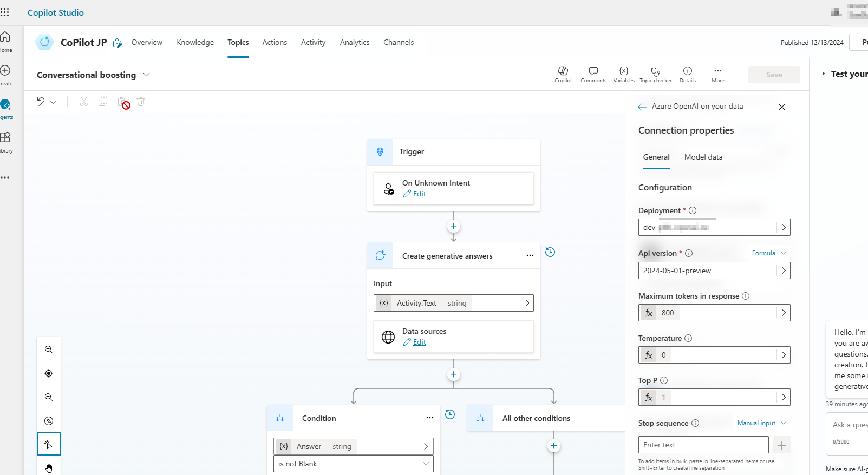Expand the Api version value chevron
Image resolution: width=868 pixels, height=475 pixels.
pyautogui.click(x=784, y=271)
